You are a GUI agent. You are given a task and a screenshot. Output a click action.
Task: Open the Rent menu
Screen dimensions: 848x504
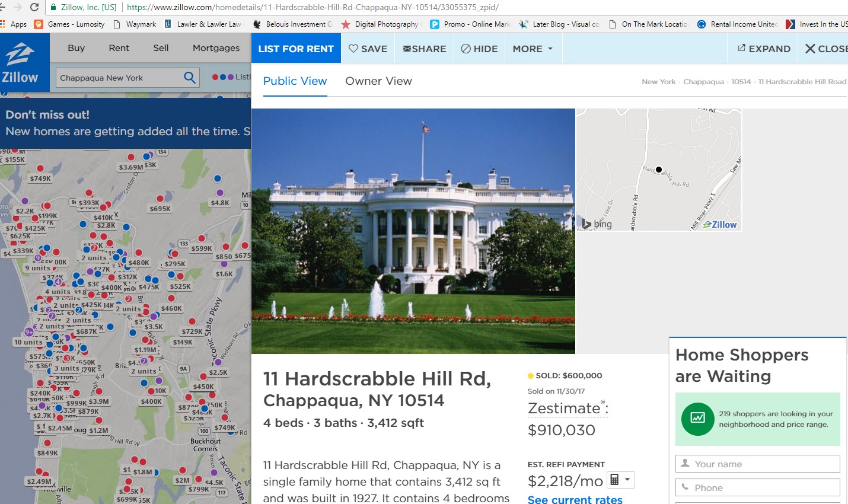click(119, 48)
